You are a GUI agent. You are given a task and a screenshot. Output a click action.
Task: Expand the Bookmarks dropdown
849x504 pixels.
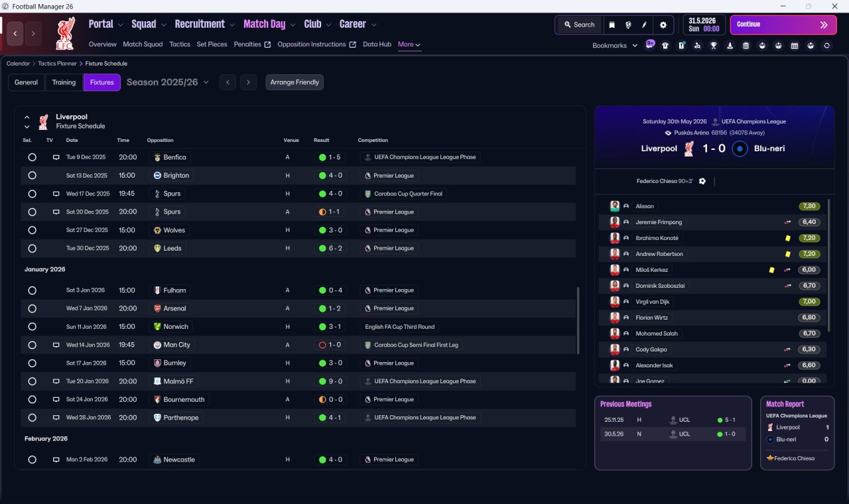[x=615, y=45]
